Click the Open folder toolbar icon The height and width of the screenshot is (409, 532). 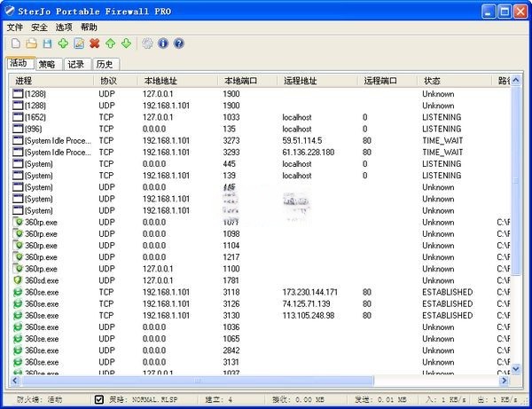(31, 43)
